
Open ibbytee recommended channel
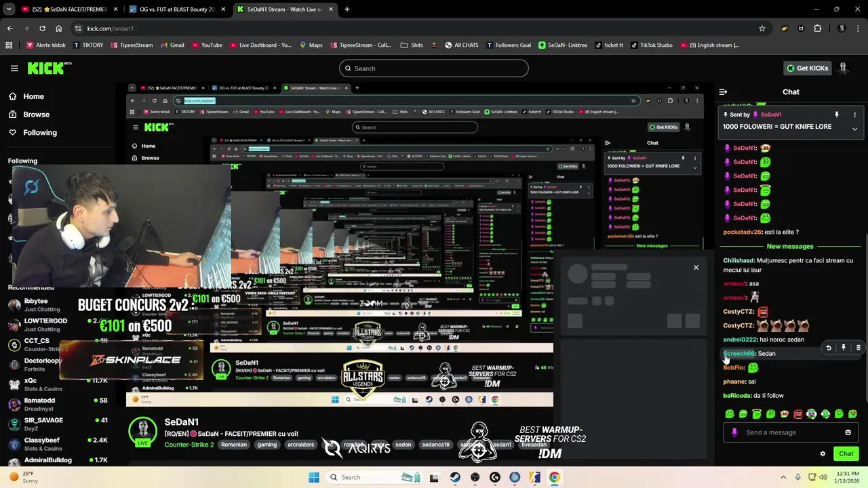58,305
